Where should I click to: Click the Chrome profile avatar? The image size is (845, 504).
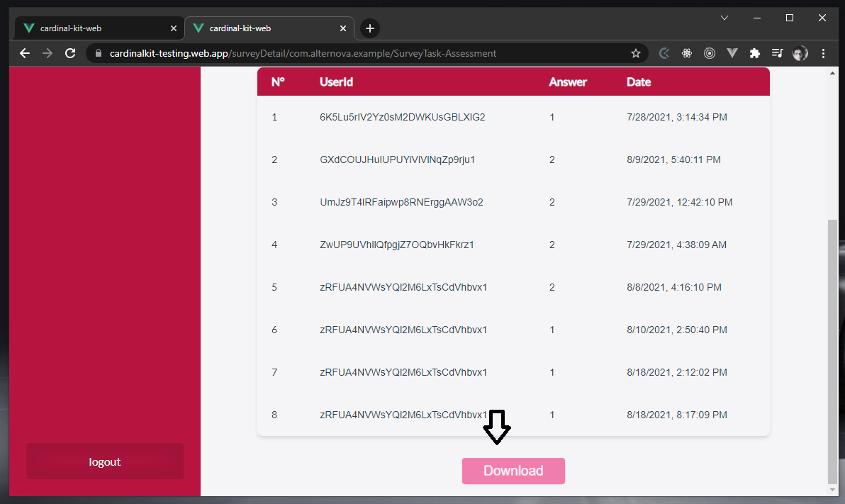point(800,53)
